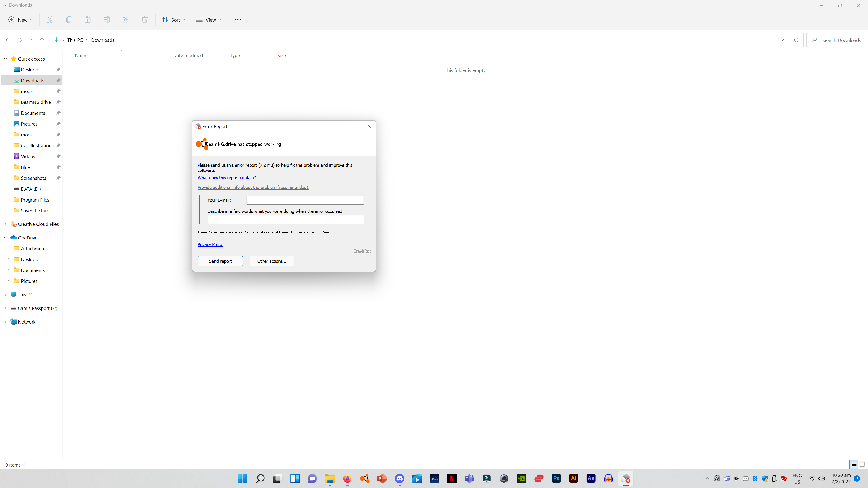Click the Share icon in toolbar
This screenshot has width=868, height=488.
click(x=126, y=20)
